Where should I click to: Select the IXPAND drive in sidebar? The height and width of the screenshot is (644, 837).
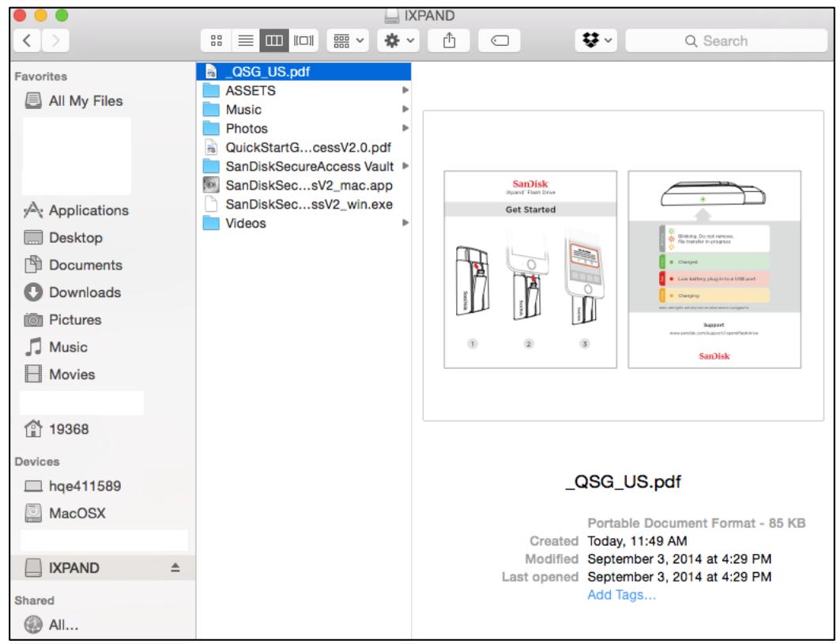103,567
